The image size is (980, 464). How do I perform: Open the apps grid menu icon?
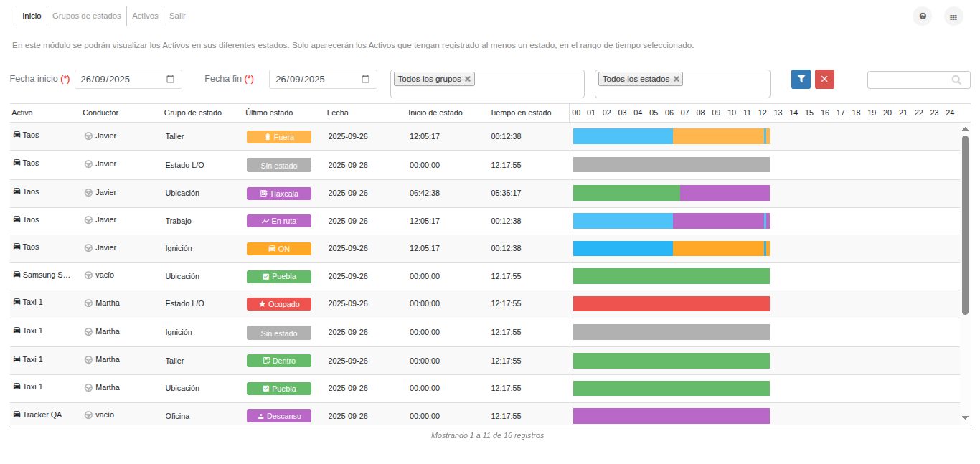[953, 16]
